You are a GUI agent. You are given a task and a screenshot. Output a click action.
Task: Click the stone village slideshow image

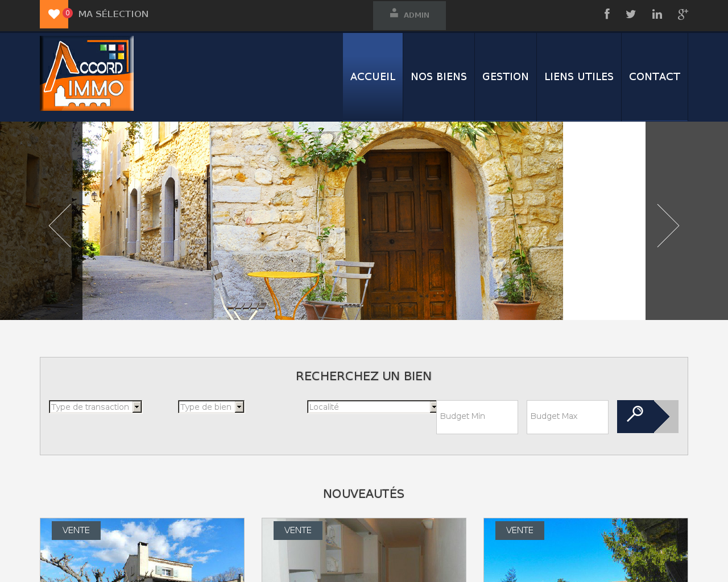[x=322, y=221]
